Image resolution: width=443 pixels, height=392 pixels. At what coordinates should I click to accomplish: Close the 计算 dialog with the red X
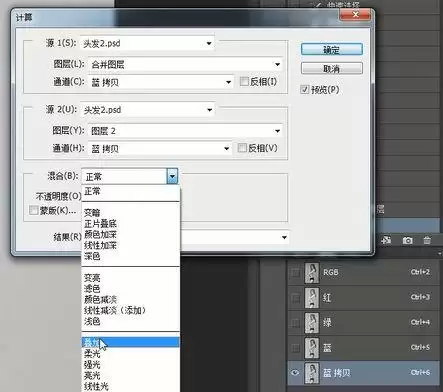pos(355,15)
